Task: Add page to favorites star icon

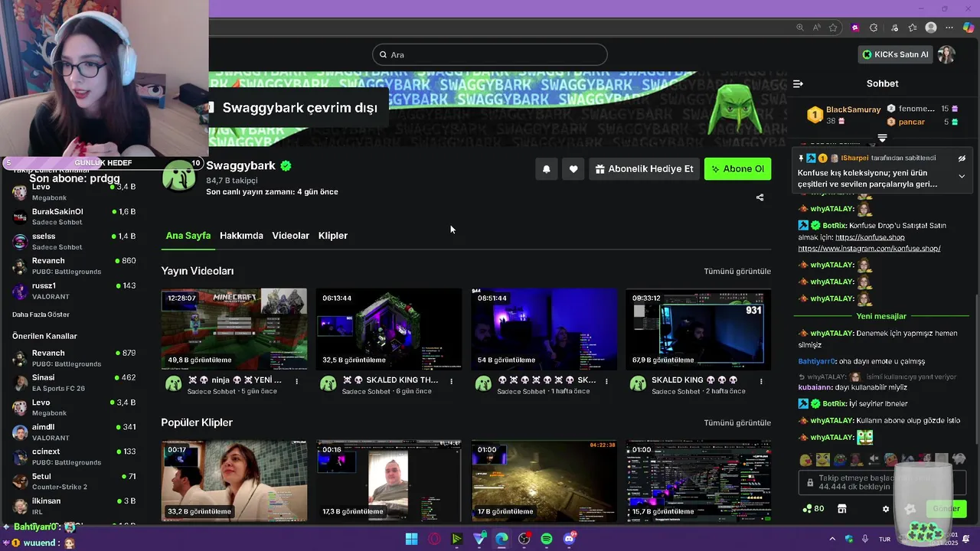Action: (x=833, y=28)
